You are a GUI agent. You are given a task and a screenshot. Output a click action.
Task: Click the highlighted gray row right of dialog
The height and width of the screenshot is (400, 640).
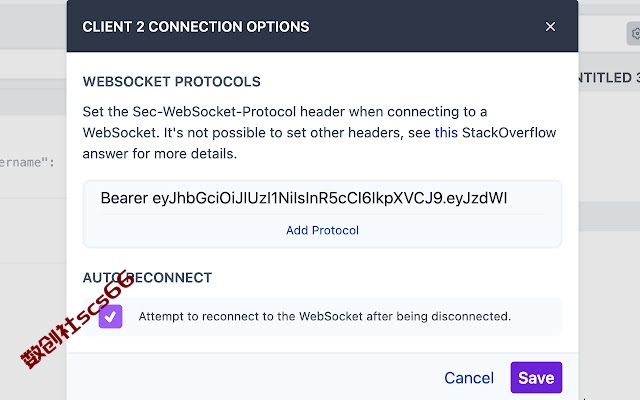(x=609, y=216)
